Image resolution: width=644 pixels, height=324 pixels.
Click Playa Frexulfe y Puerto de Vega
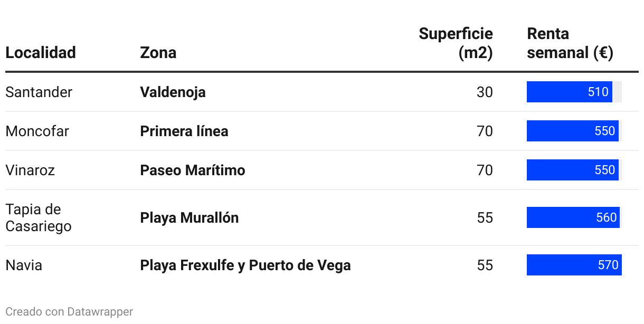[245, 265]
